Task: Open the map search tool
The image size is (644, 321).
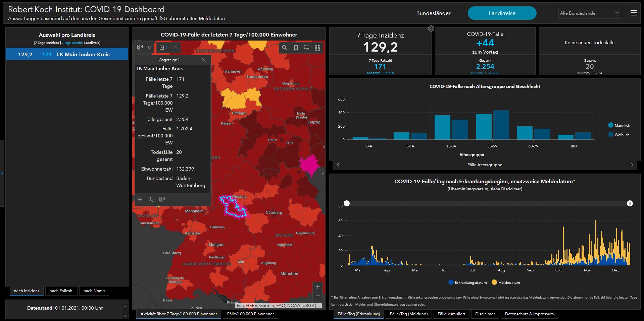Action: coord(285,48)
